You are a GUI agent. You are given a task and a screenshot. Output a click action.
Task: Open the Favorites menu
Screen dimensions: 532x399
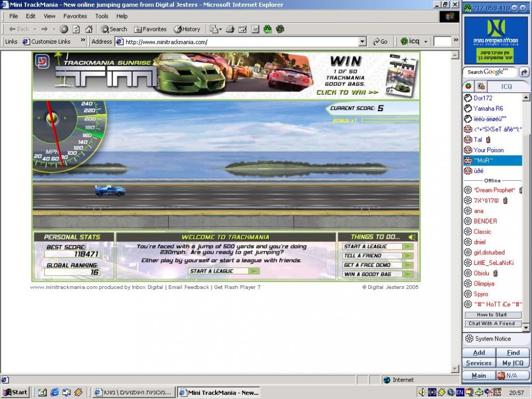tap(75, 16)
